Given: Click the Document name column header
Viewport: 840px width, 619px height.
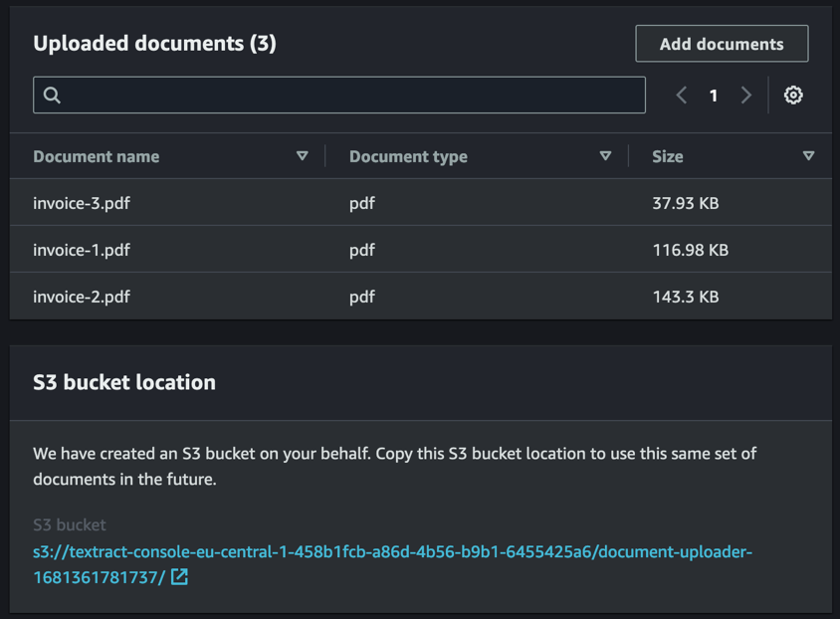Looking at the screenshot, I should 97,156.
